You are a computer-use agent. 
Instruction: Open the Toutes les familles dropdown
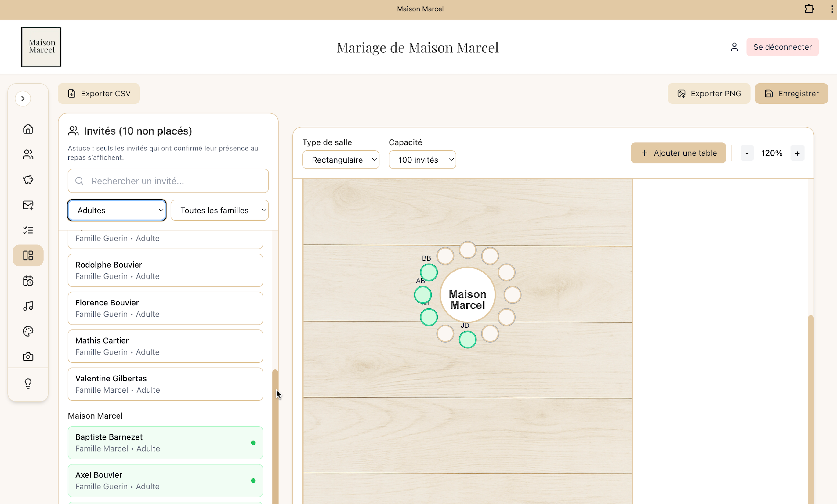pos(219,211)
